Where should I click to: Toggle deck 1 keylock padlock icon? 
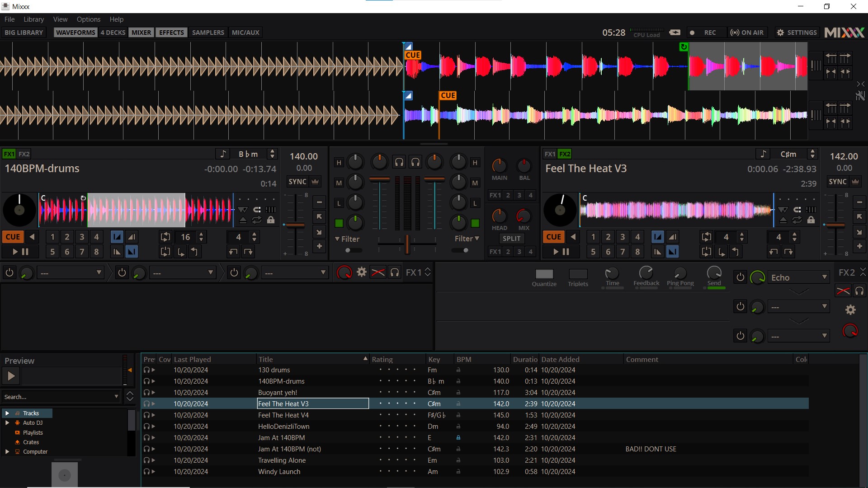(271, 220)
